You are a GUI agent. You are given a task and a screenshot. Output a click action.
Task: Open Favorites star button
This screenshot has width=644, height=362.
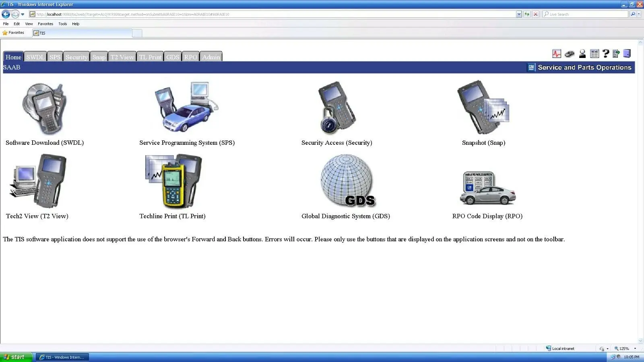(x=13, y=33)
